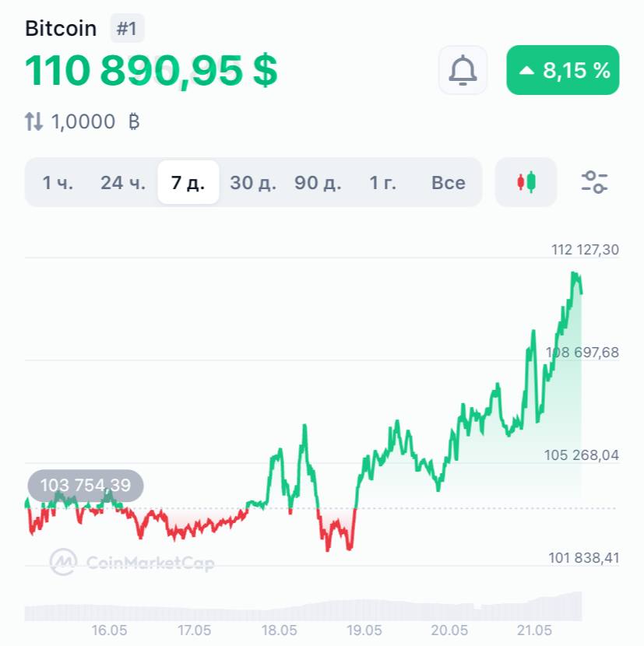
Task: Click the price alert bell icon
Action: pos(463,71)
